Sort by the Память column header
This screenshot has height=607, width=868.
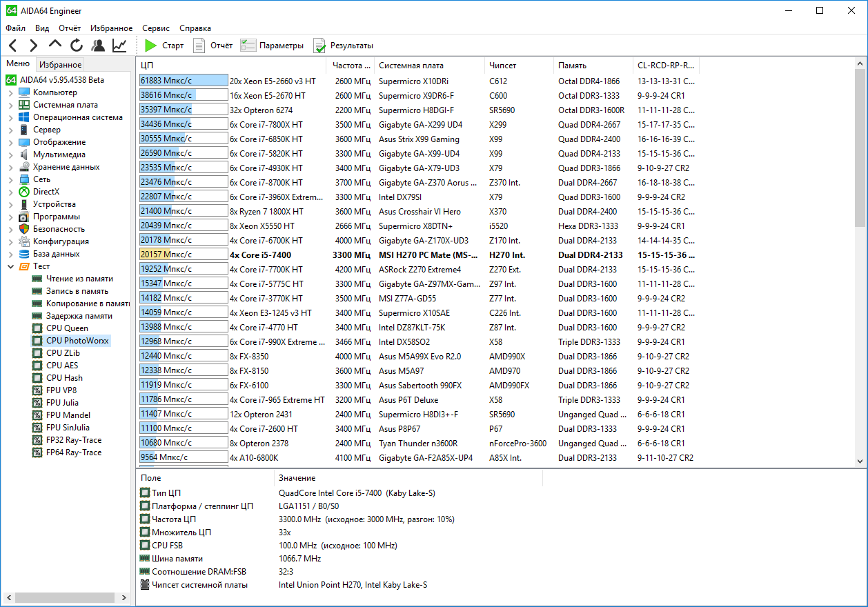coord(593,66)
